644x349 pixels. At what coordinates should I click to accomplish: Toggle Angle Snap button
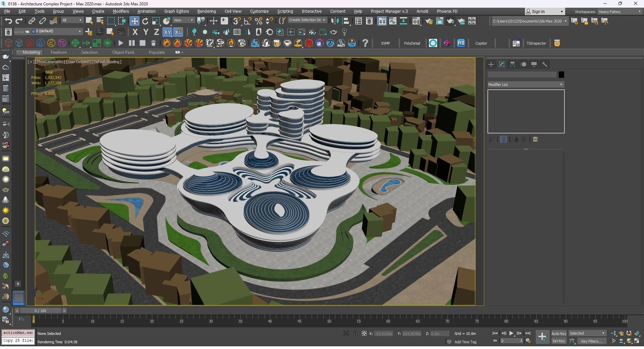[248, 21]
